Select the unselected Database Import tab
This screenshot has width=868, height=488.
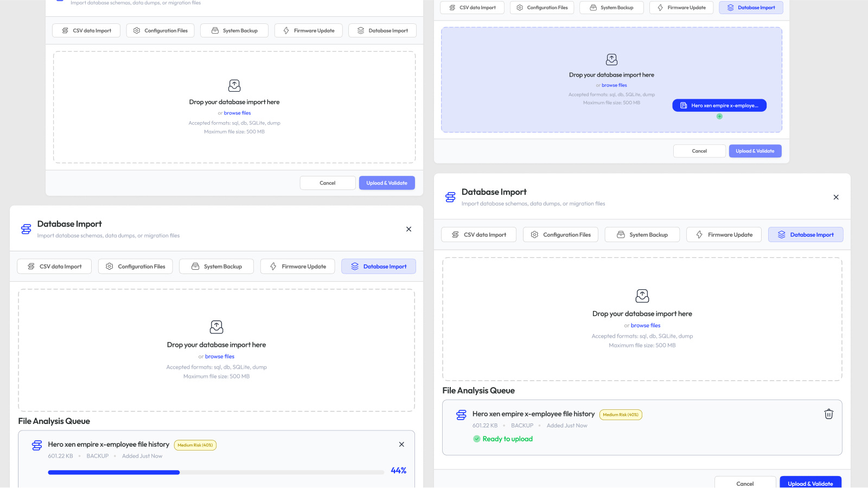[x=382, y=31]
